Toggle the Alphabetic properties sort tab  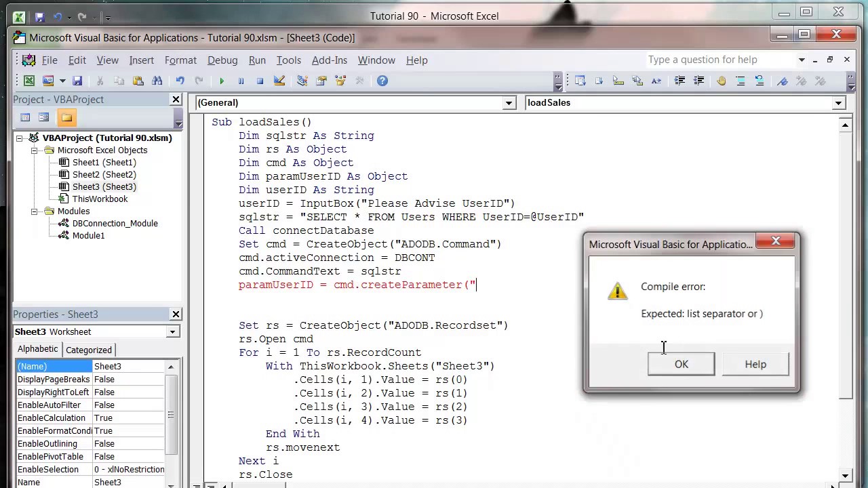pyautogui.click(x=37, y=349)
